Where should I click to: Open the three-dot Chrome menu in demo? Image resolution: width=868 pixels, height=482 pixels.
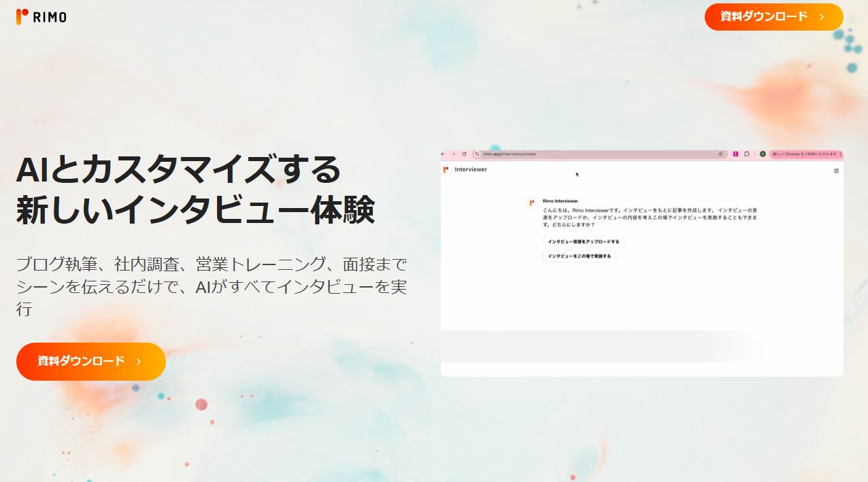point(841,154)
